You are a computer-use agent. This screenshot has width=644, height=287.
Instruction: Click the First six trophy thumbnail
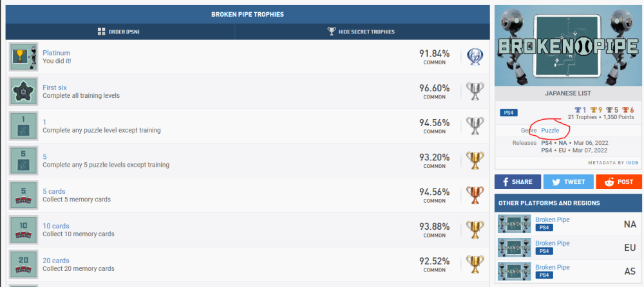(x=24, y=92)
